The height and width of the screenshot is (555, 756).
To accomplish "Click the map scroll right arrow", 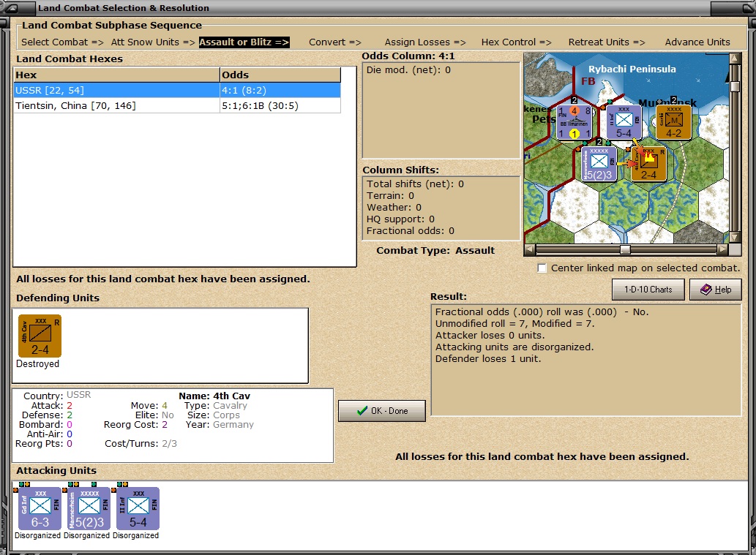I will (722, 249).
